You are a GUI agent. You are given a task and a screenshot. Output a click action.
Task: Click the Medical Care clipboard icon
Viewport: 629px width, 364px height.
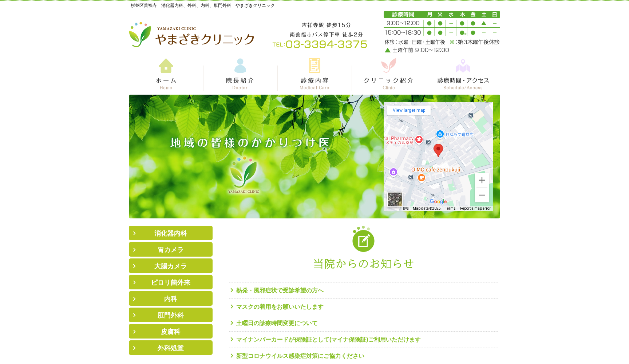(x=314, y=66)
